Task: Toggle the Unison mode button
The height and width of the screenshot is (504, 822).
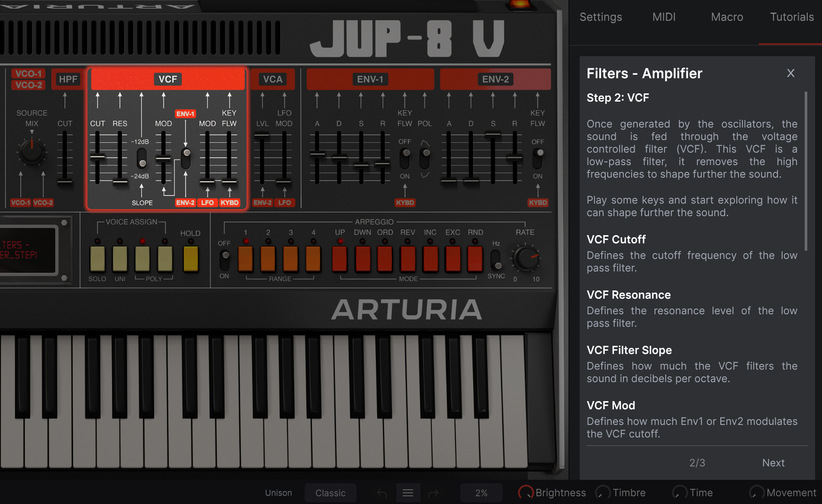Action: (x=279, y=493)
